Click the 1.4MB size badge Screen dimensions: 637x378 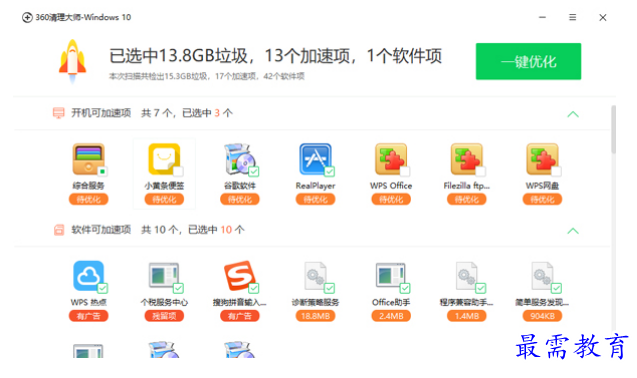[466, 316]
